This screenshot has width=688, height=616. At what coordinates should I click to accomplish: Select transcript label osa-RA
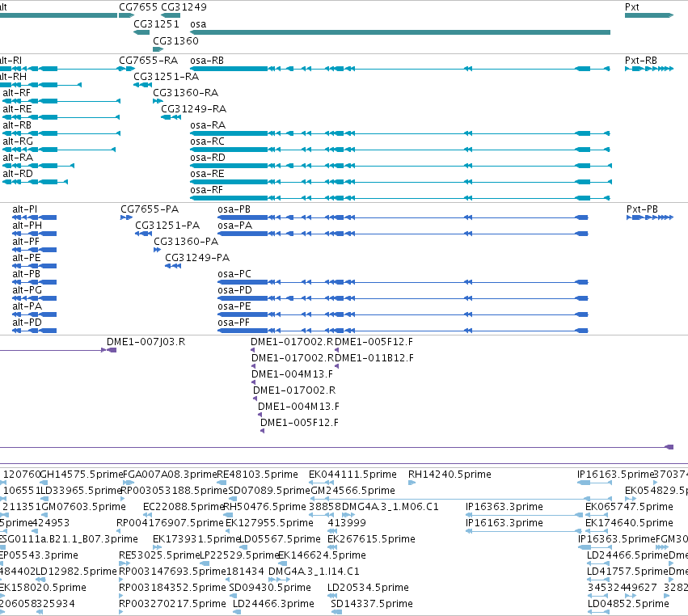[208, 125]
